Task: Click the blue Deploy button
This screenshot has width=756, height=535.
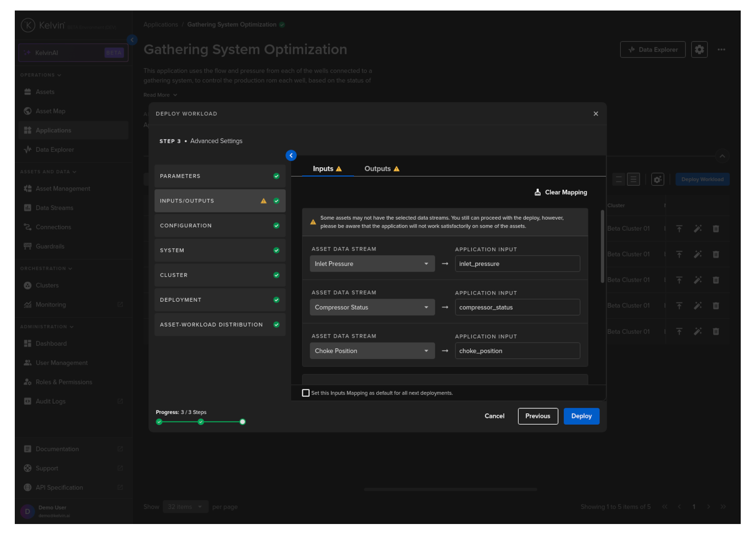Action: tap(581, 416)
